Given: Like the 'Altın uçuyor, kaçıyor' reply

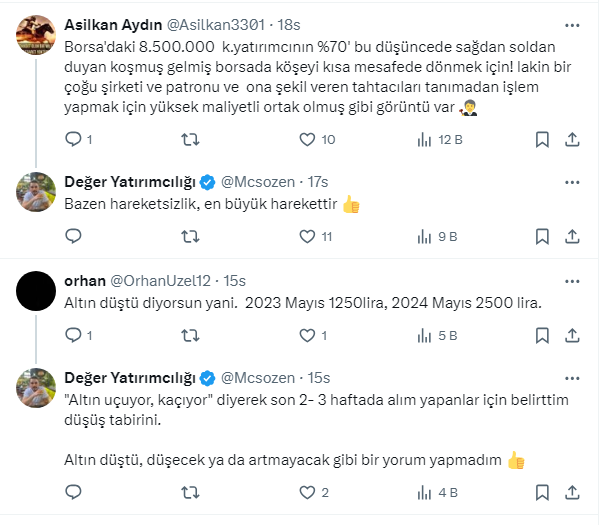Looking at the screenshot, I should tap(307, 492).
